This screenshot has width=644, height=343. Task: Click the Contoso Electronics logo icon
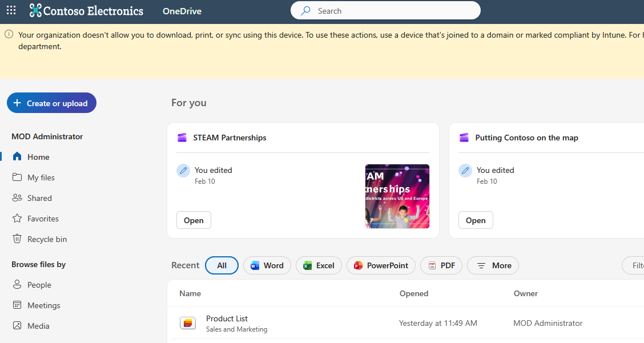(x=35, y=10)
